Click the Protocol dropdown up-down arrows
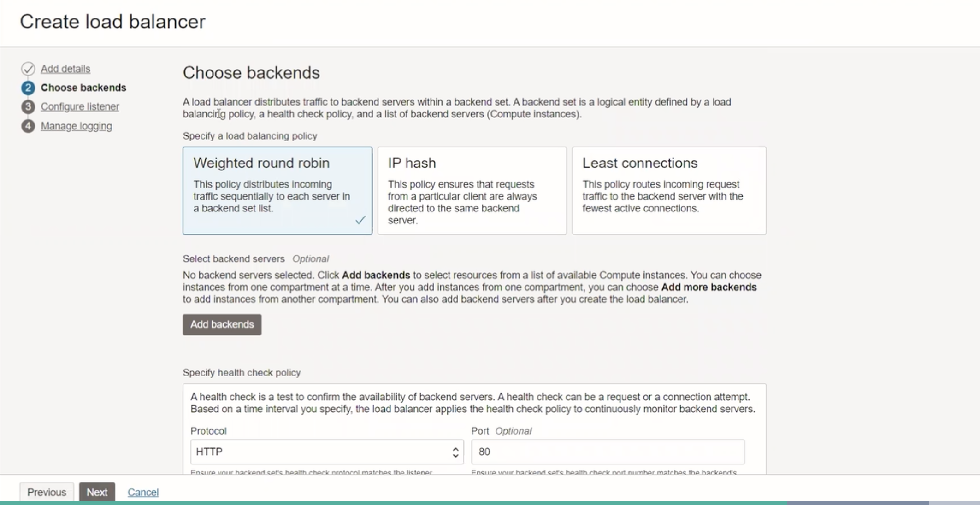This screenshot has width=980, height=505. [x=455, y=452]
